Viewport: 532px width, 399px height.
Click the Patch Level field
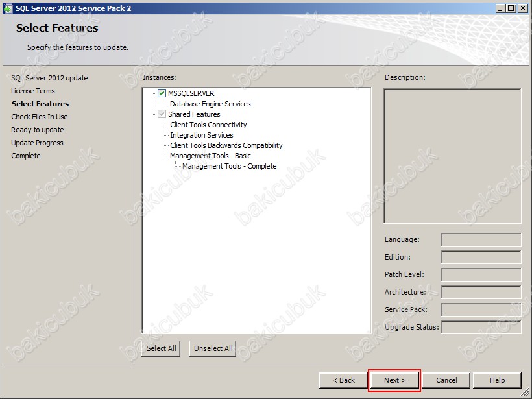(481, 275)
